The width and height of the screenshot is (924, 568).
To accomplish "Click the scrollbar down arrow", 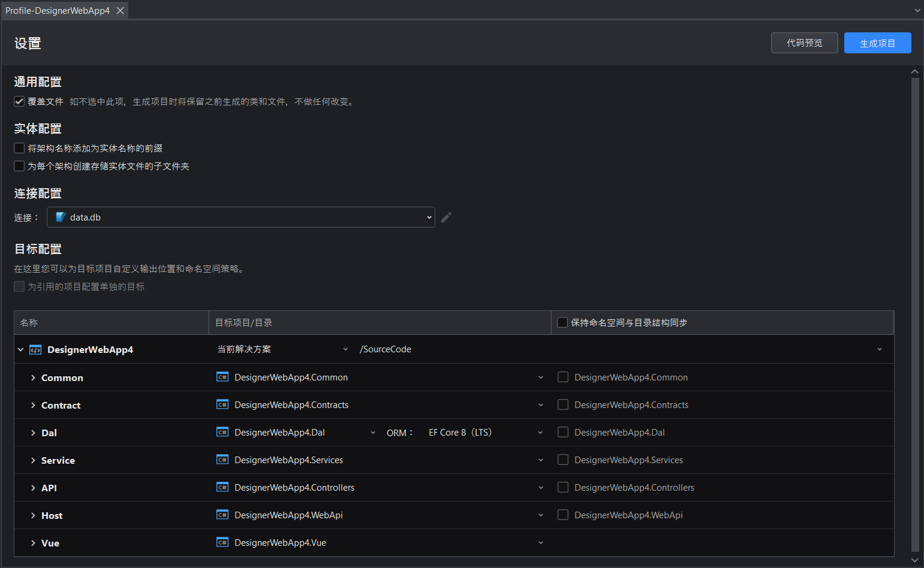I will coord(915,560).
